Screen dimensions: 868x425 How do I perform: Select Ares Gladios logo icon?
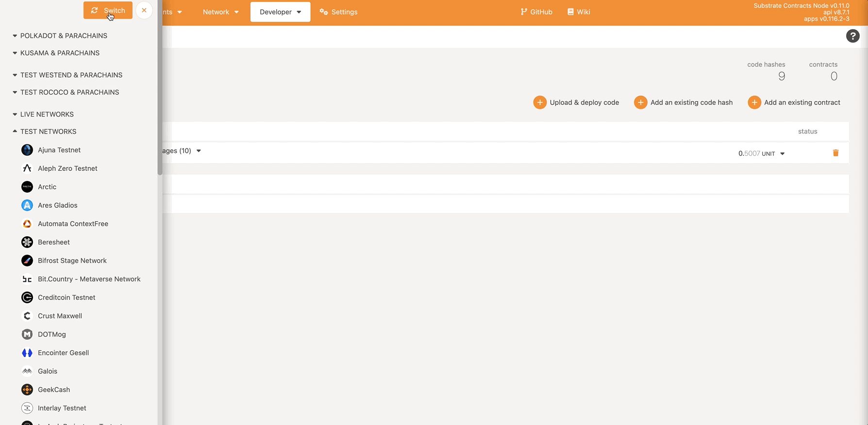27,205
